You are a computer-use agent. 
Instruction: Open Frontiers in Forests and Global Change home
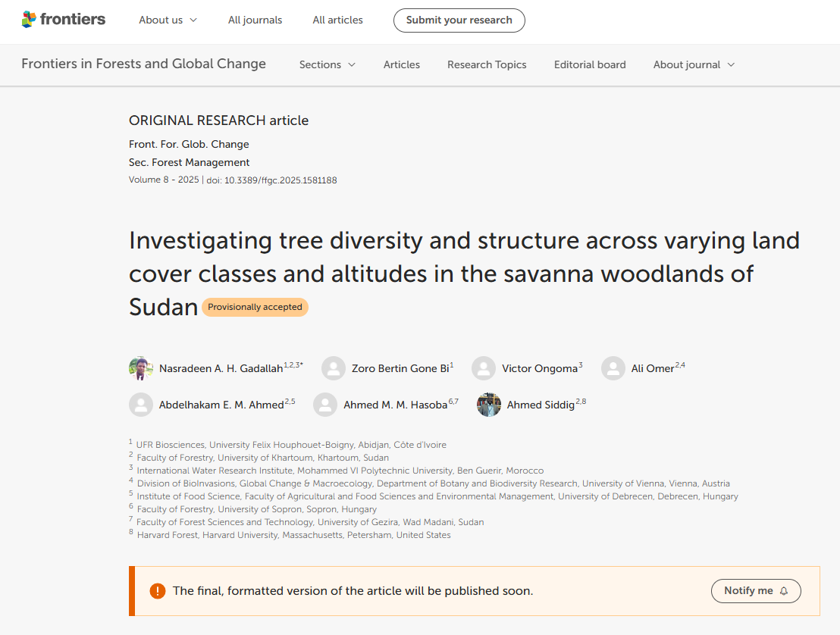coord(143,64)
